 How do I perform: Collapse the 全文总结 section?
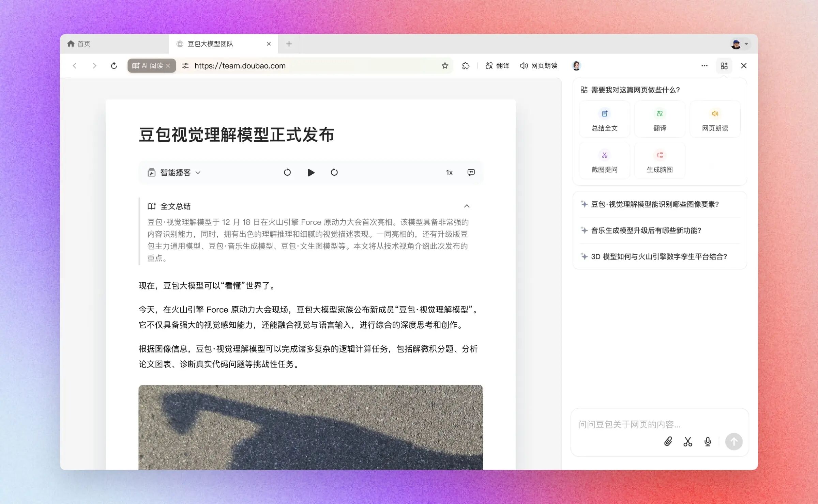pos(467,206)
